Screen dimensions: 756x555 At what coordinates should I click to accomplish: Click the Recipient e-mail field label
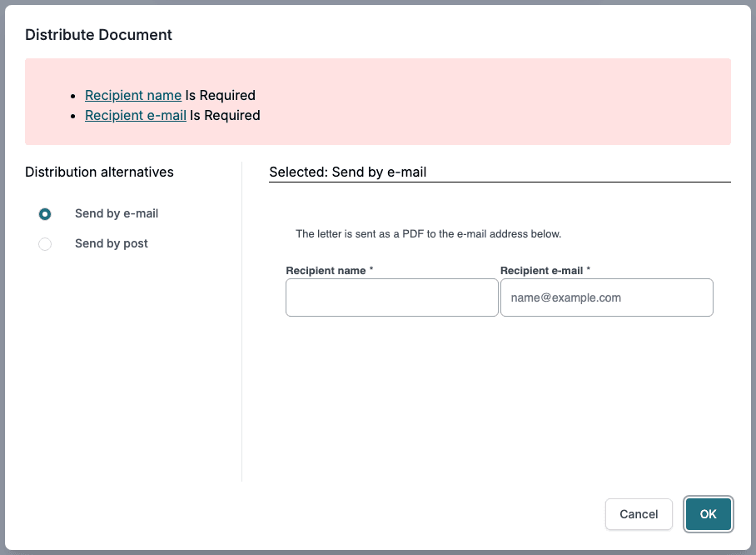tap(545, 271)
